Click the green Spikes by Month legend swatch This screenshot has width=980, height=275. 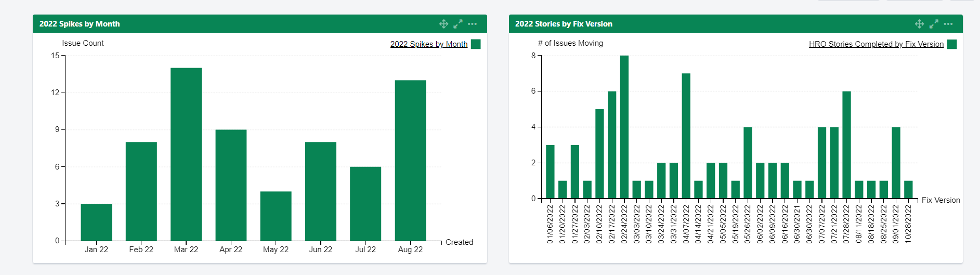(476, 44)
